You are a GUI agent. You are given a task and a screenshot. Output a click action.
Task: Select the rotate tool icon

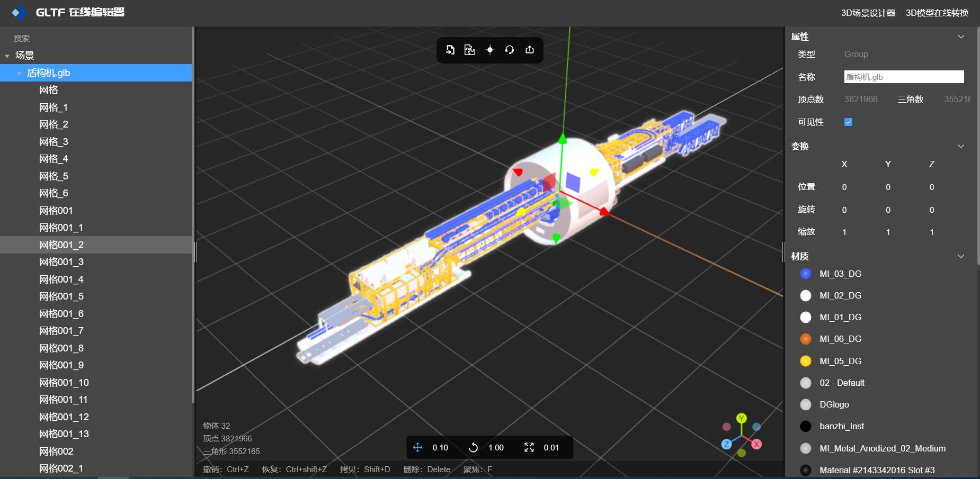pyautogui.click(x=473, y=448)
